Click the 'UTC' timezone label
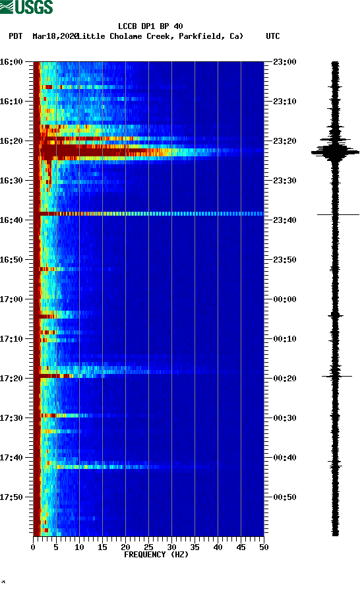The image size is (364, 589). [x=273, y=36]
